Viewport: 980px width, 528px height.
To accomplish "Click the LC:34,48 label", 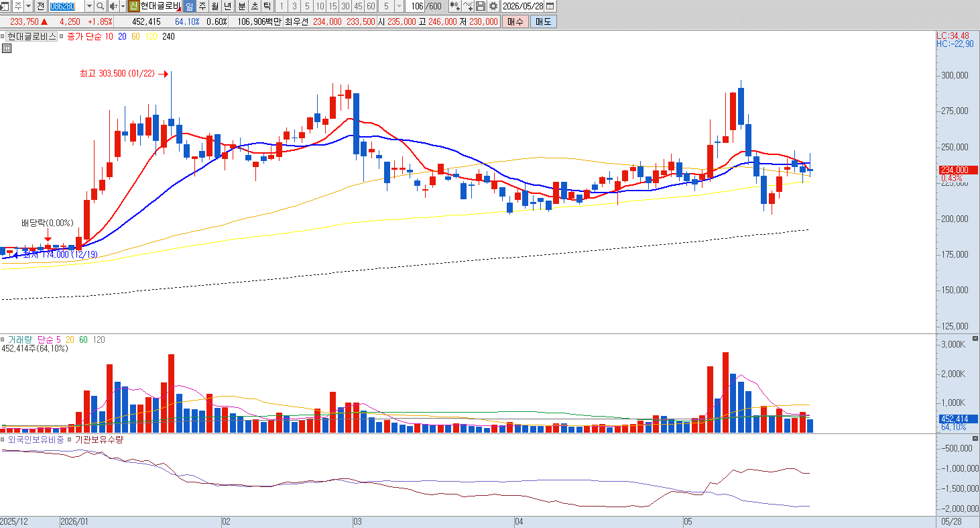I will [953, 36].
